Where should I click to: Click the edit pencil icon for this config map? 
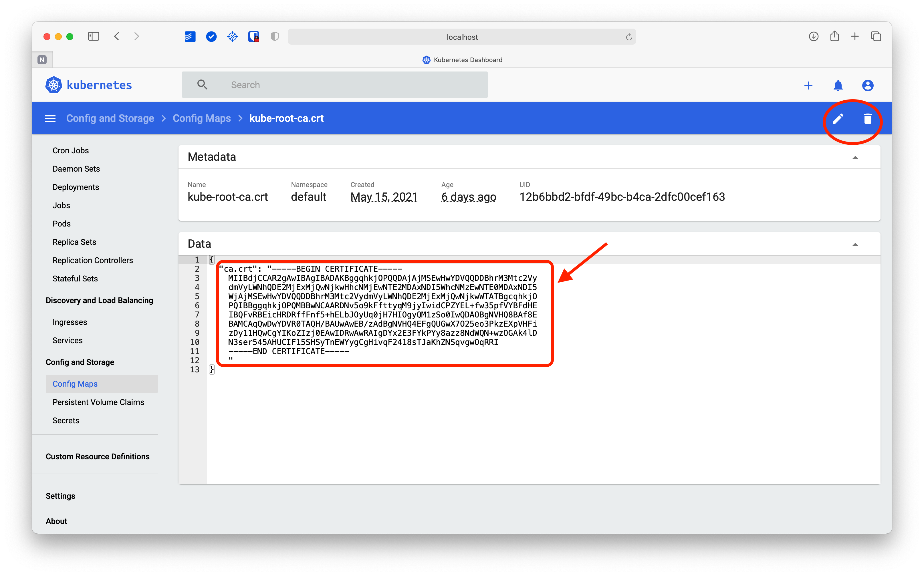tap(838, 119)
